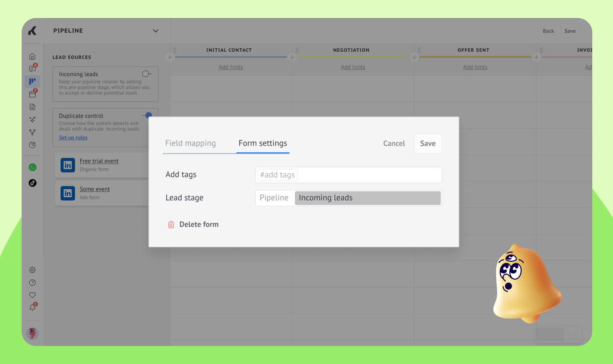Go to the Home dashboard icon
The height and width of the screenshot is (364, 613).
(x=32, y=56)
